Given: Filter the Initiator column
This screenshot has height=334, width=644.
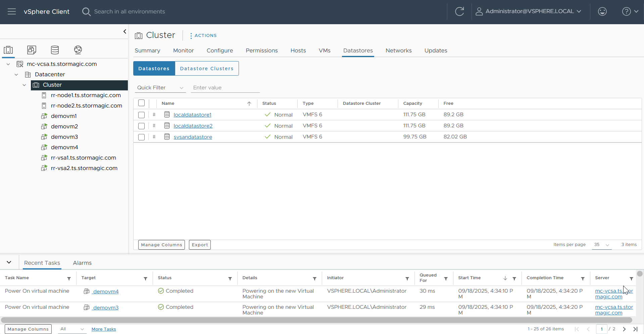Looking at the screenshot, I should 407,279.
